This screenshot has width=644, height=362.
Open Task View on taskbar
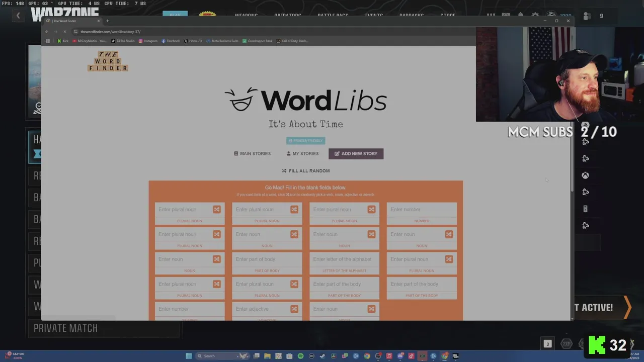point(257,356)
